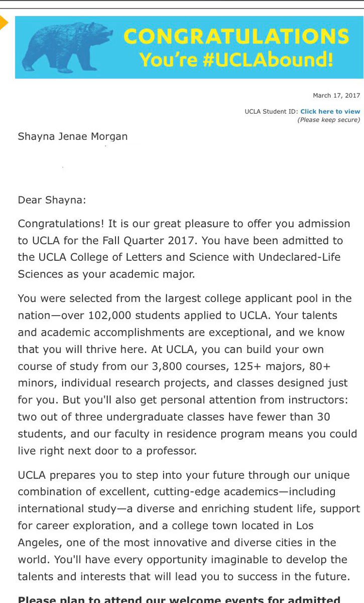Click the recipient's full name above the greeting
This screenshot has width=364, height=603.
tap(73, 137)
